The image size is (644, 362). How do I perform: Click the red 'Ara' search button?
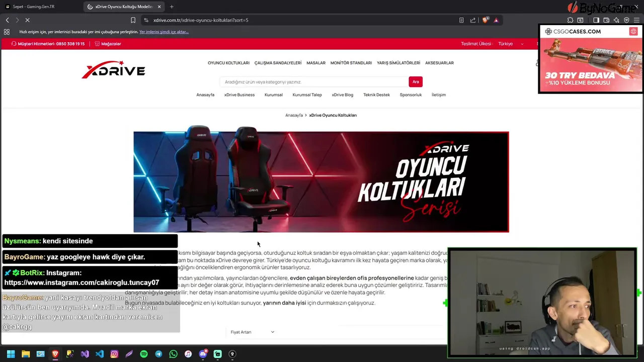416,82
